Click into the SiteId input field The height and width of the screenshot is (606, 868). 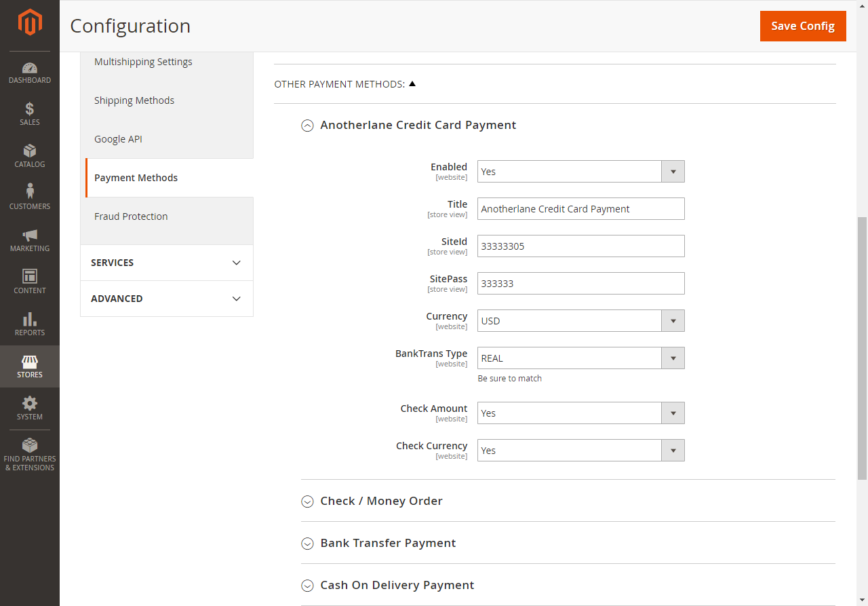click(x=581, y=246)
